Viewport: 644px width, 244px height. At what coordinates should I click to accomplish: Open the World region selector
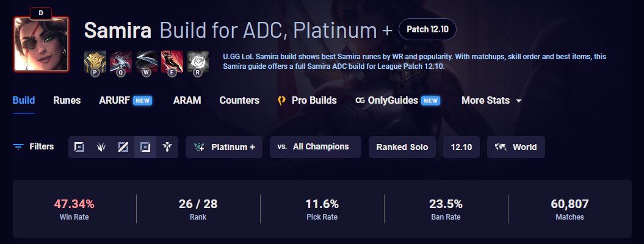516,147
